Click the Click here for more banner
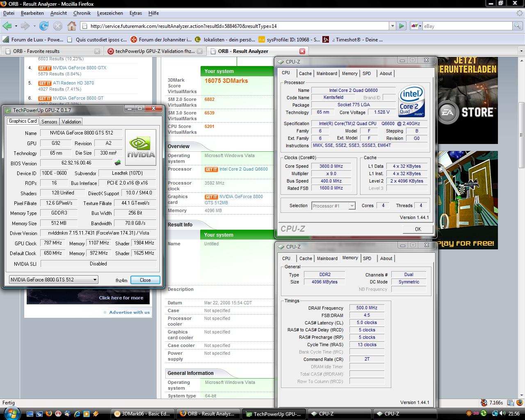The height and width of the screenshot is (420, 525). tap(88, 297)
